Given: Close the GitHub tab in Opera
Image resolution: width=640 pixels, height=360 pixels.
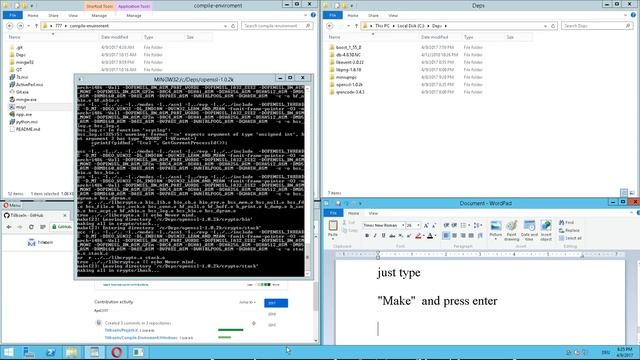Looking at the screenshot, I should [65, 215].
